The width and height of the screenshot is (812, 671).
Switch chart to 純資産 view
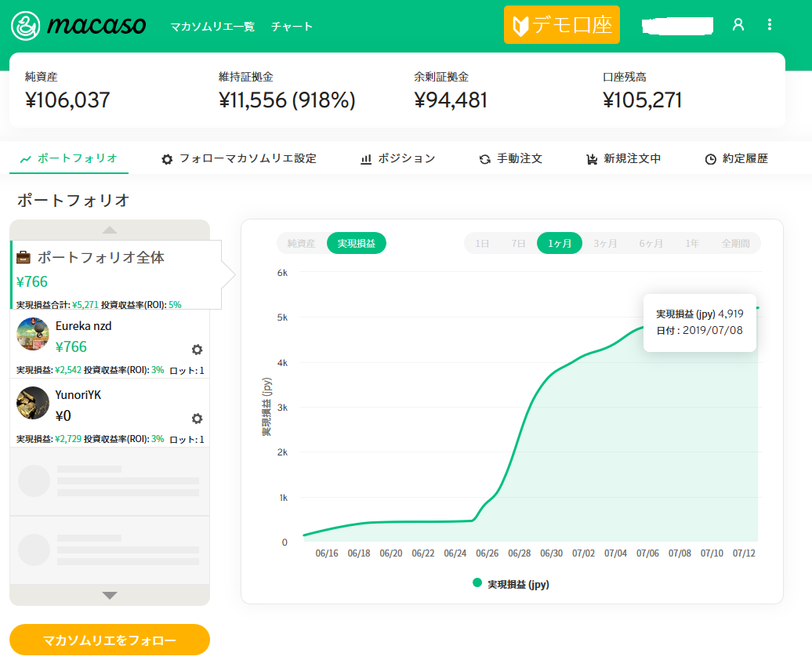point(302,243)
